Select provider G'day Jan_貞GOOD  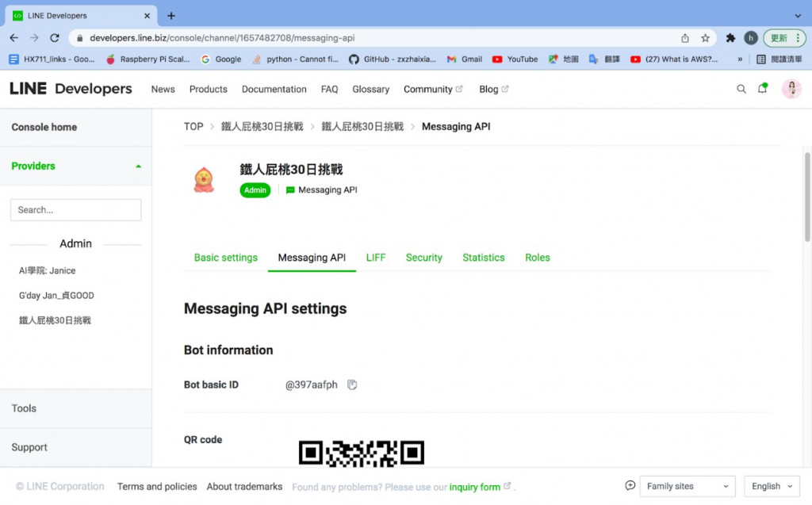click(56, 295)
